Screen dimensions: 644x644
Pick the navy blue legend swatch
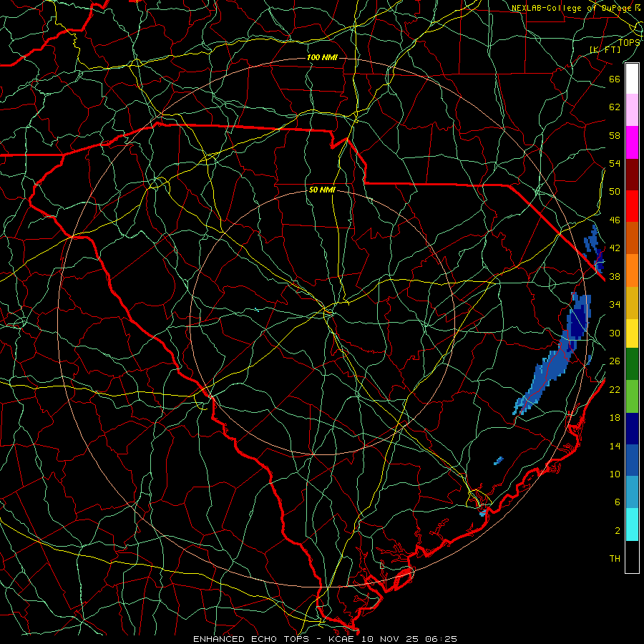click(x=632, y=429)
